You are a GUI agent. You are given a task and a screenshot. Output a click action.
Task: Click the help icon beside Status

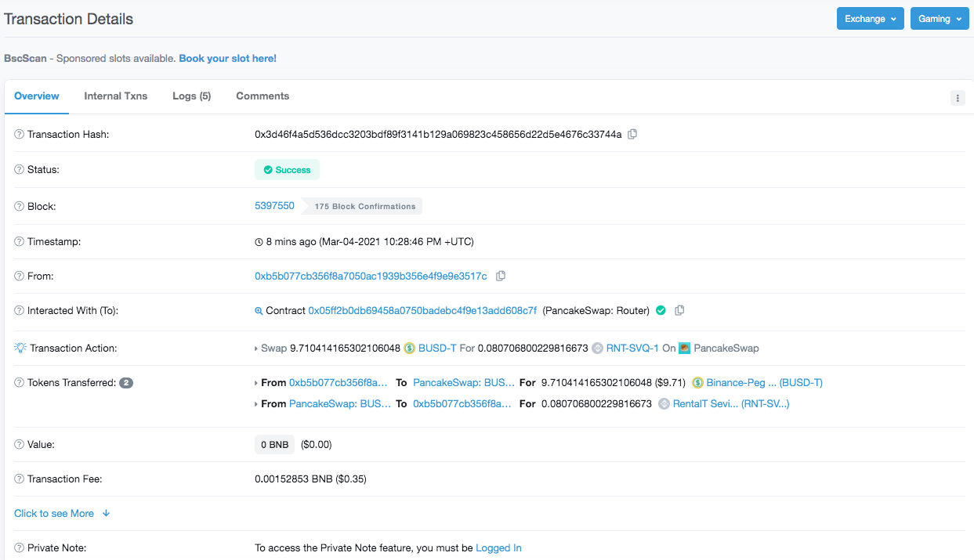[x=19, y=169]
